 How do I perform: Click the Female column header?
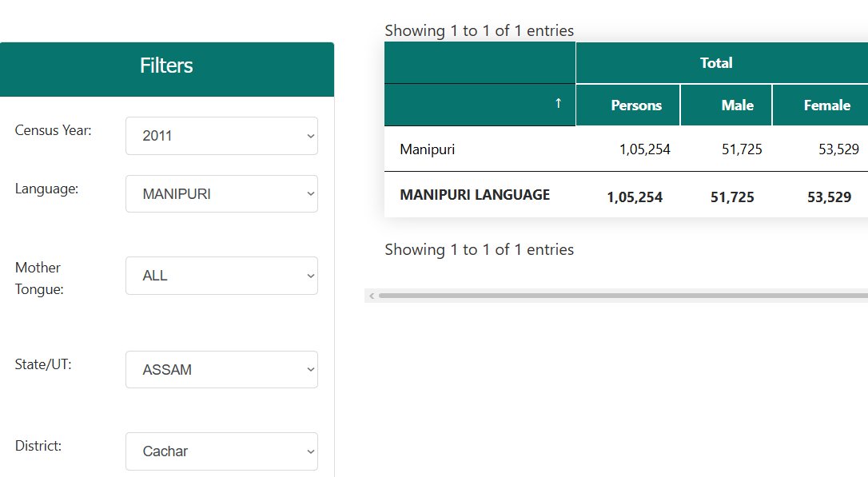click(x=820, y=105)
